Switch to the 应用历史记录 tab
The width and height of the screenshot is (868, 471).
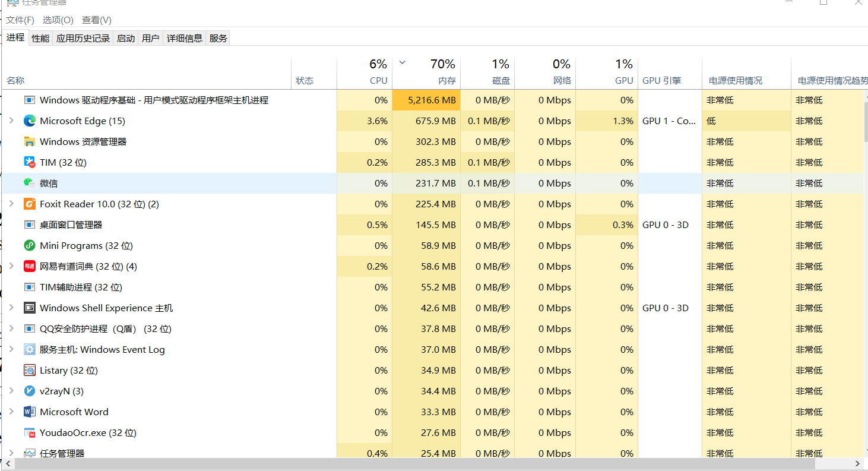tap(83, 39)
